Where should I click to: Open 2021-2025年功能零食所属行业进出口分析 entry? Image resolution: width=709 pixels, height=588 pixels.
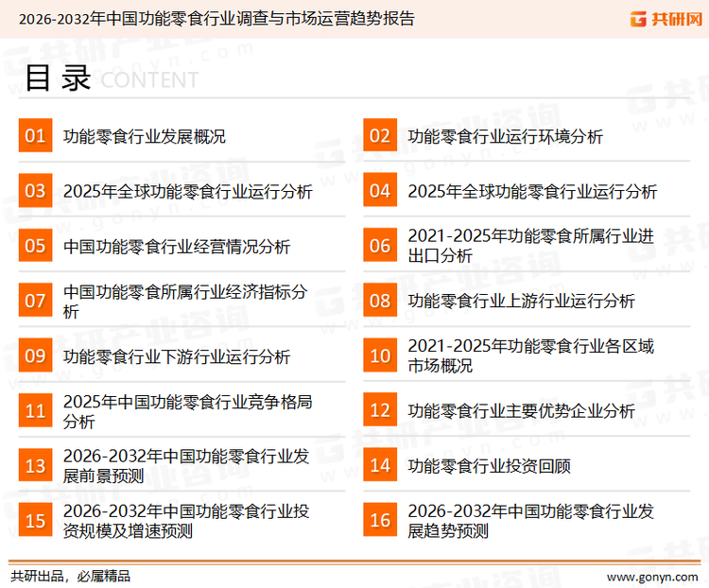click(x=530, y=246)
